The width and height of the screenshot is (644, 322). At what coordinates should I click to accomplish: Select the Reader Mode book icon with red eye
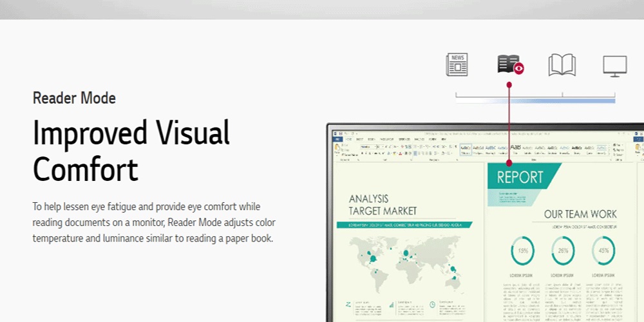(508, 64)
